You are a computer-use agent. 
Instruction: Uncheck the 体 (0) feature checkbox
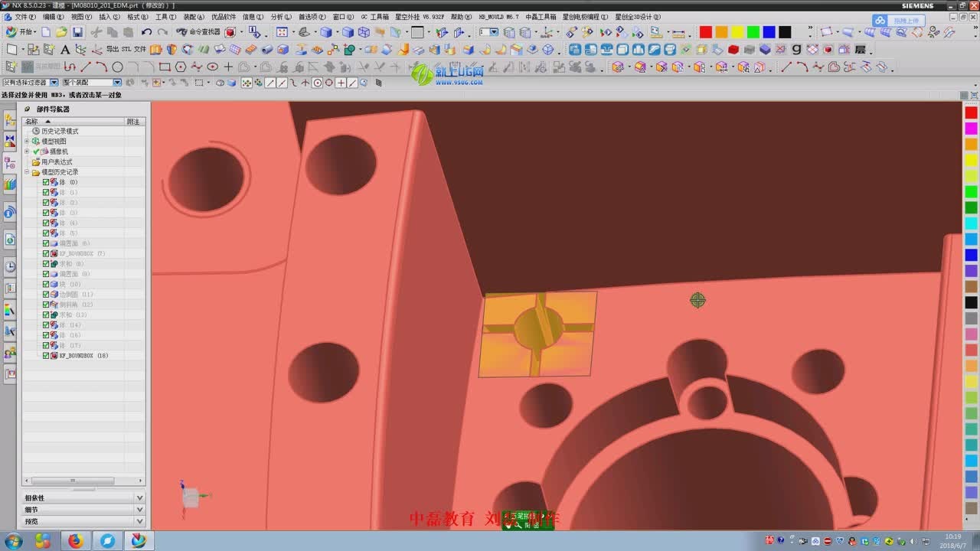tap(46, 182)
